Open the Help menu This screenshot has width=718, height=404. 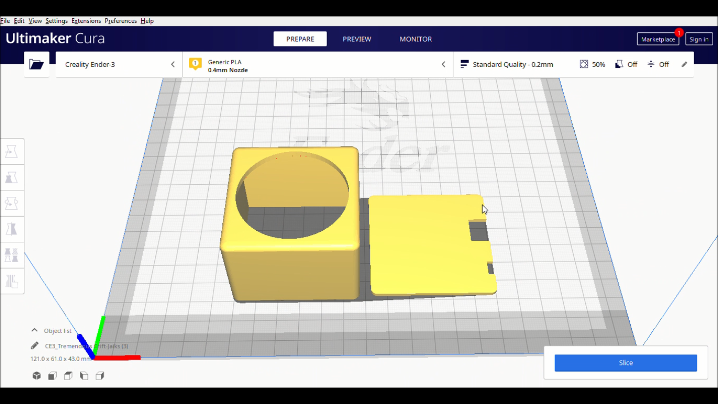pos(147,21)
